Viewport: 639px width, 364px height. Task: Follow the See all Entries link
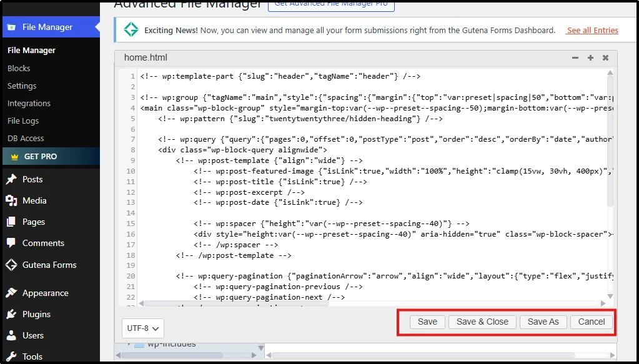click(x=592, y=30)
